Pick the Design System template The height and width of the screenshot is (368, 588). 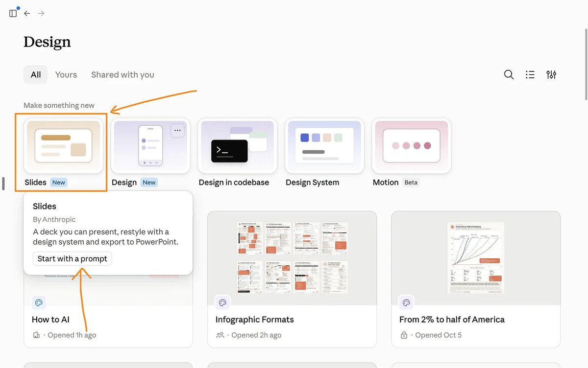pyautogui.click(x=324, y=145)
